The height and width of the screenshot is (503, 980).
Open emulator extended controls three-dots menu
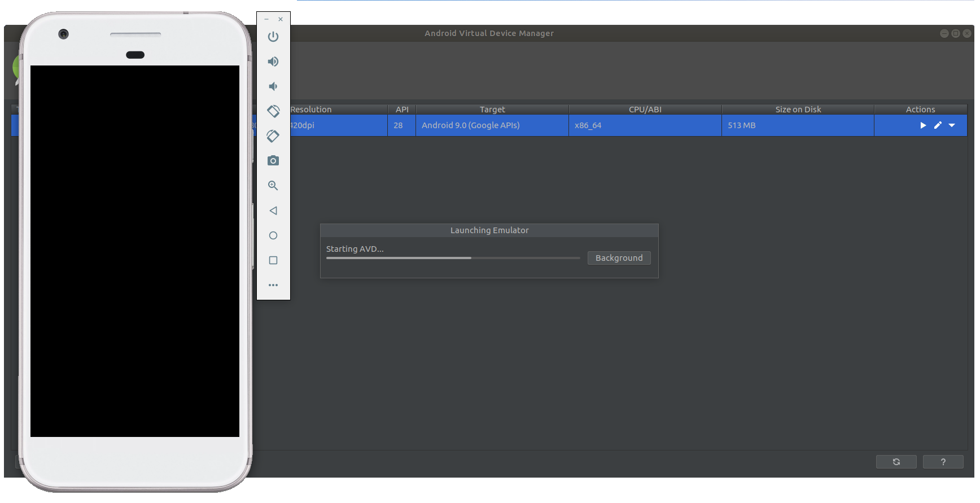[273, 285]
